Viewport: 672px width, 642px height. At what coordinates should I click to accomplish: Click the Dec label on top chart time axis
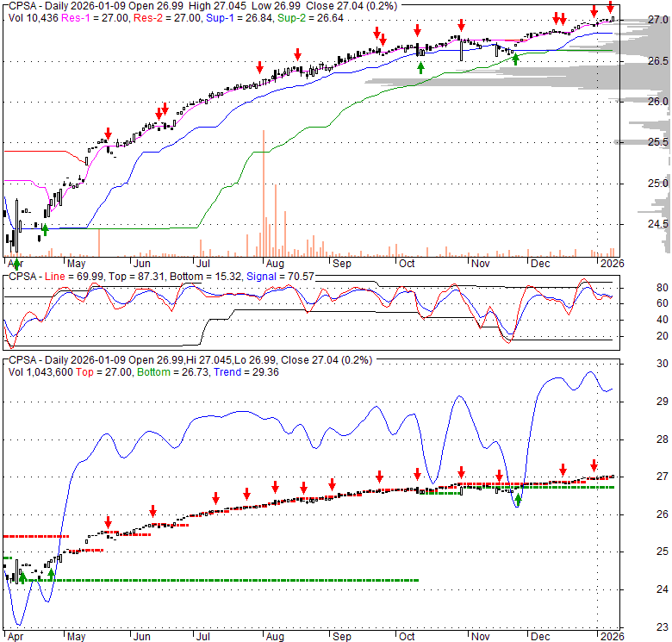pyautogui.click(x=540, y=264)
